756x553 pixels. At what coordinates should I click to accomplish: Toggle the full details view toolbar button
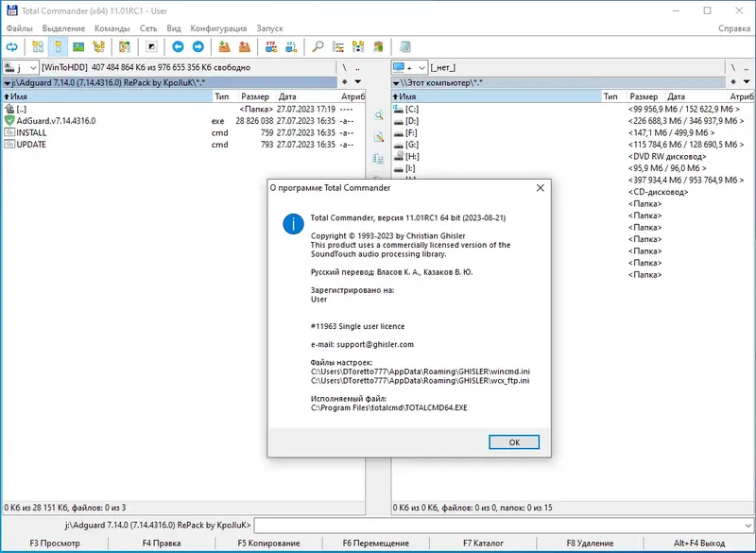58,46
